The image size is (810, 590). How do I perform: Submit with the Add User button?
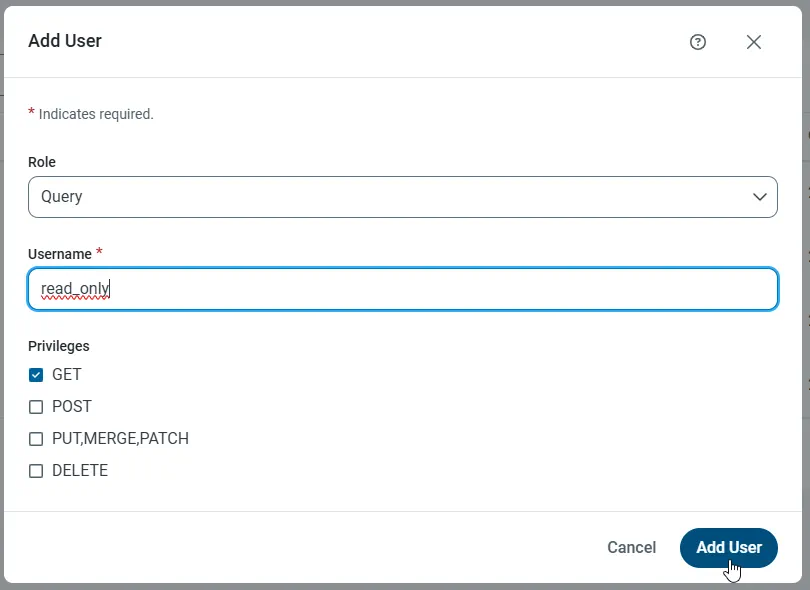(728, 548)
